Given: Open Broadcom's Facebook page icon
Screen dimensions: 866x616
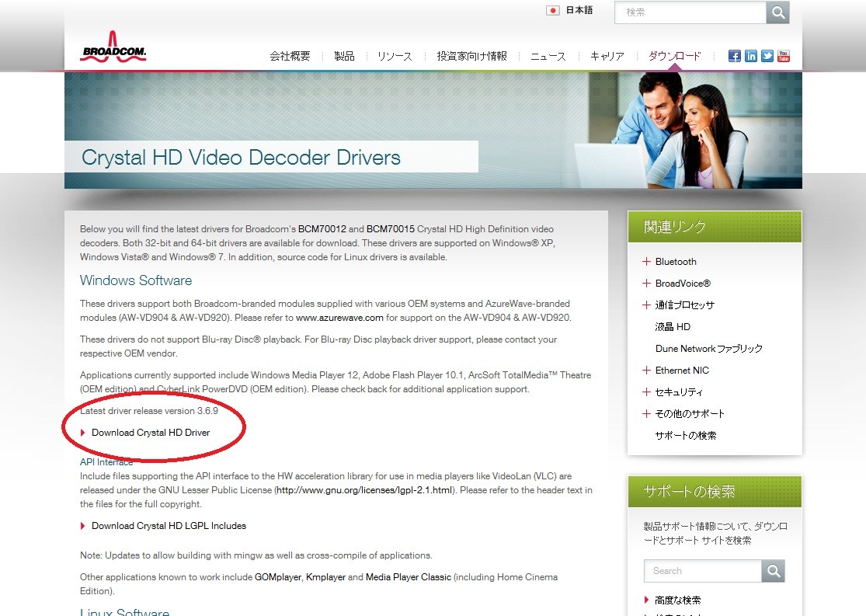Looking at the screenshot, I should click(x=735, y=56).
